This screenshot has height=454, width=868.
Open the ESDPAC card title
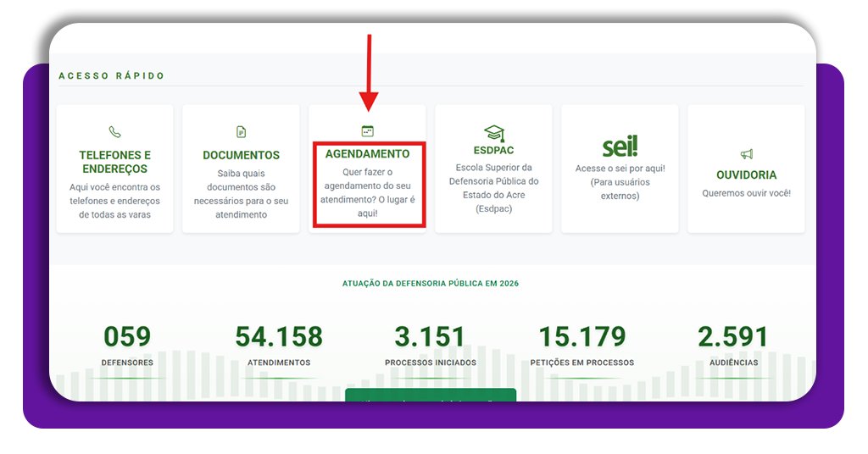coord(493,151)
